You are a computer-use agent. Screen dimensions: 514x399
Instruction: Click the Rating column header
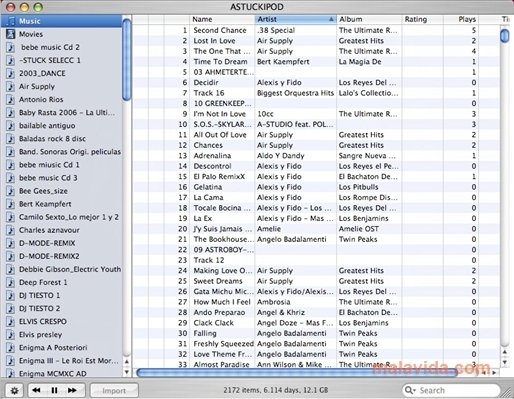click(423, 19)
